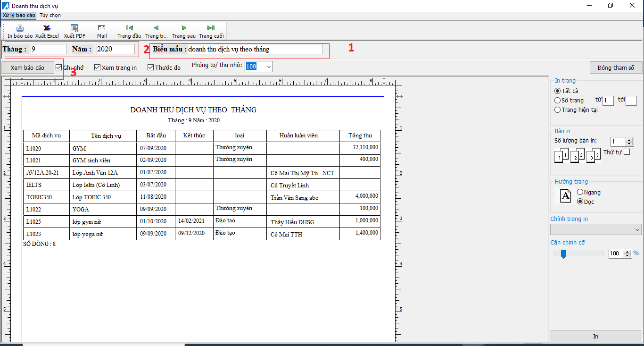Toggle the Ghi nhớ checkbox
This screenshot has width=644, height=346.
[x=59, y=68]
